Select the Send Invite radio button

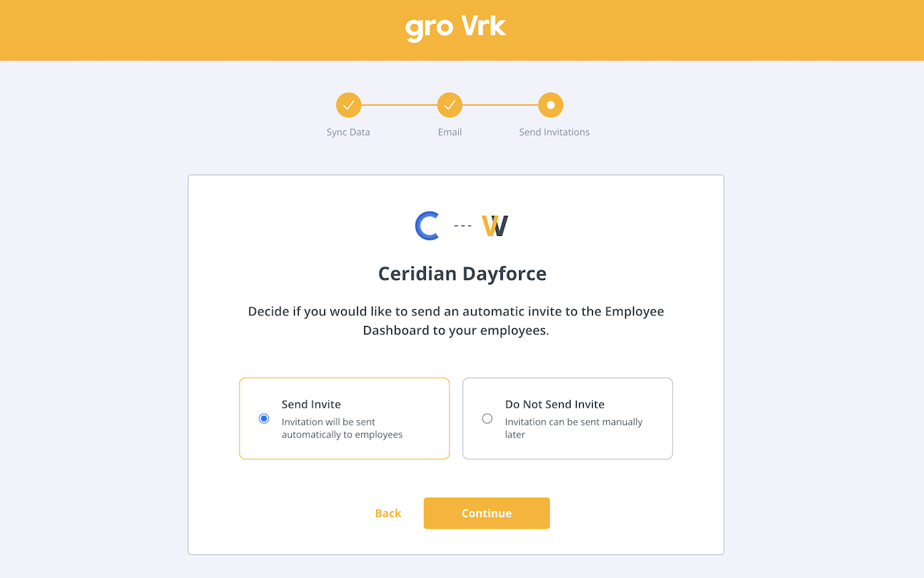[264, 418]
